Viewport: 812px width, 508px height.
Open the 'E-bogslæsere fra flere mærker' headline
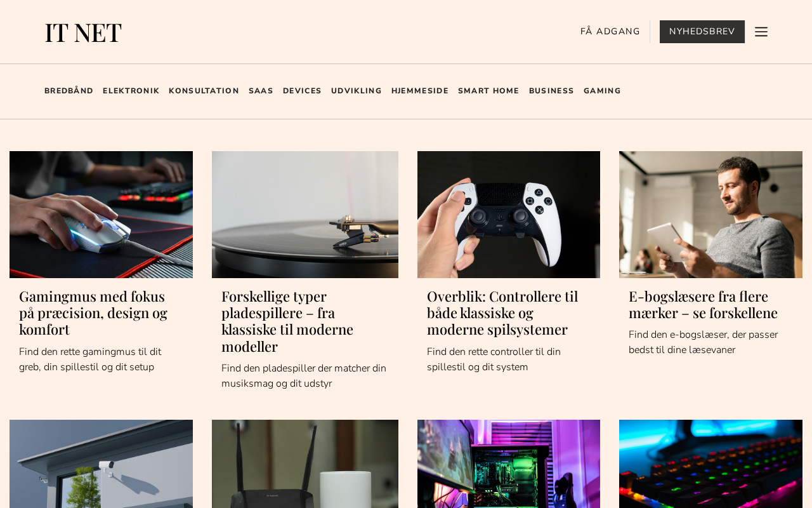pyautogui.click(x=703, y=305)
